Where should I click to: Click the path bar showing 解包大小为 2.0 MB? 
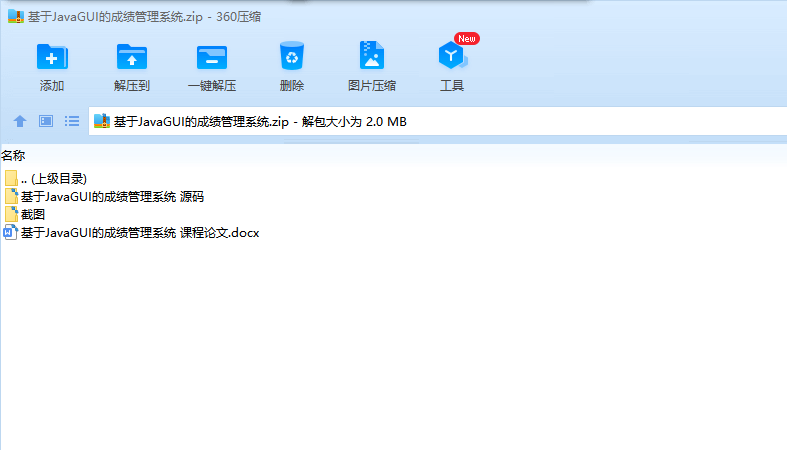pos(438,121)
